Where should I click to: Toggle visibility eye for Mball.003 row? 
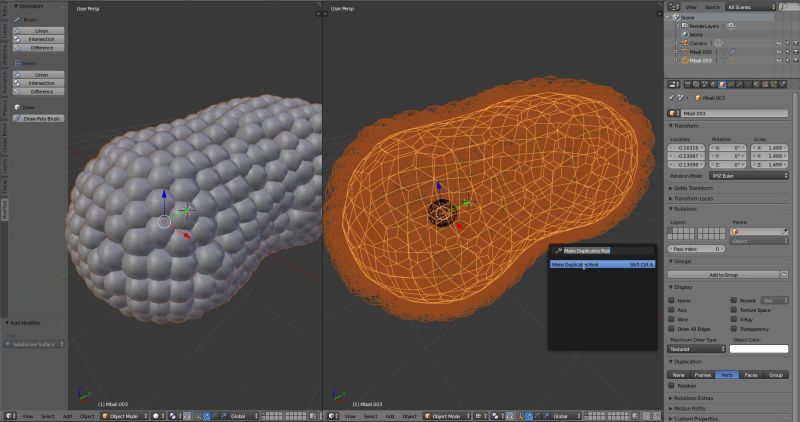(x=779, y=61)
